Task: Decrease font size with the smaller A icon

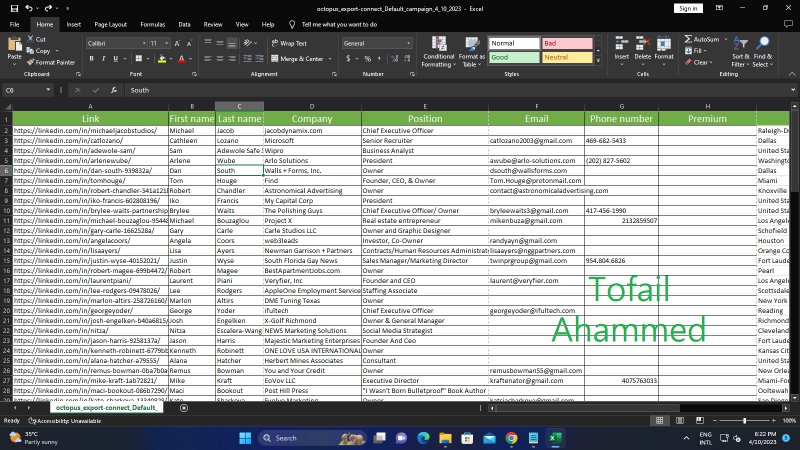Action: click(189, 43)
